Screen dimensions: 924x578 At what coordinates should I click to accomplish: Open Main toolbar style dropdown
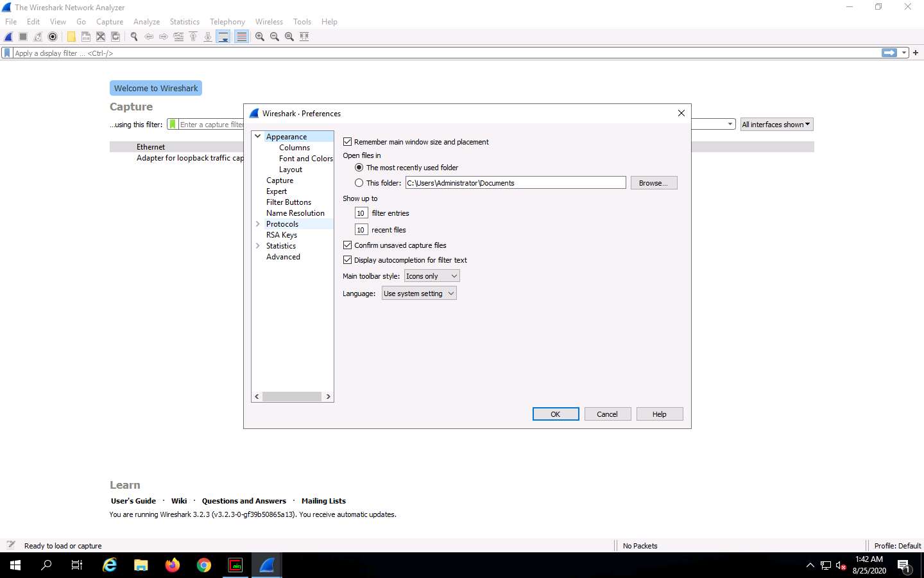pyautogui.click(x=432, y=276)
